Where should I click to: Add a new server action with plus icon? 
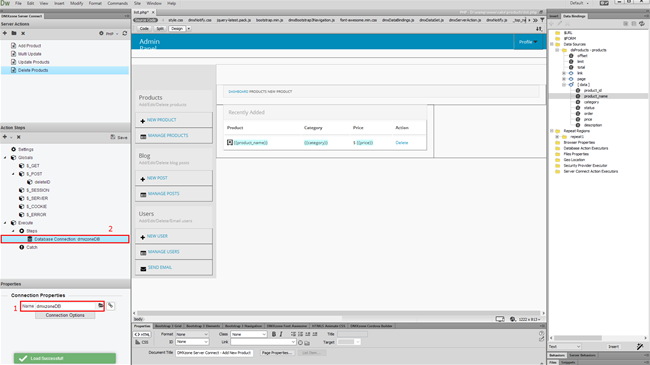pos(5,33)
